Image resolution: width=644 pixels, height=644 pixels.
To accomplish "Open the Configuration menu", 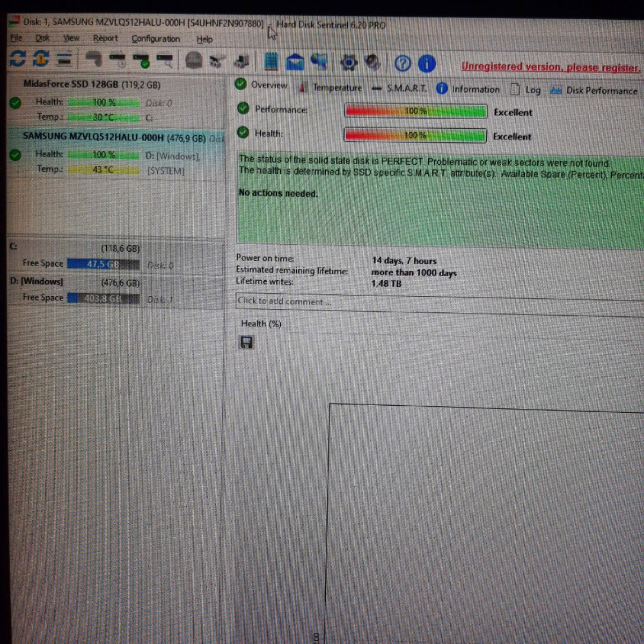I will [x=156, y=39].
